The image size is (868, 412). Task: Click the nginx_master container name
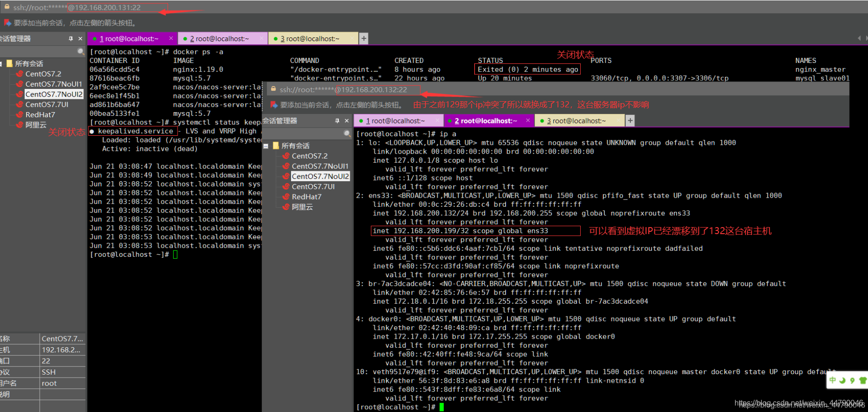pyautogui.click(x=820, y=70)
